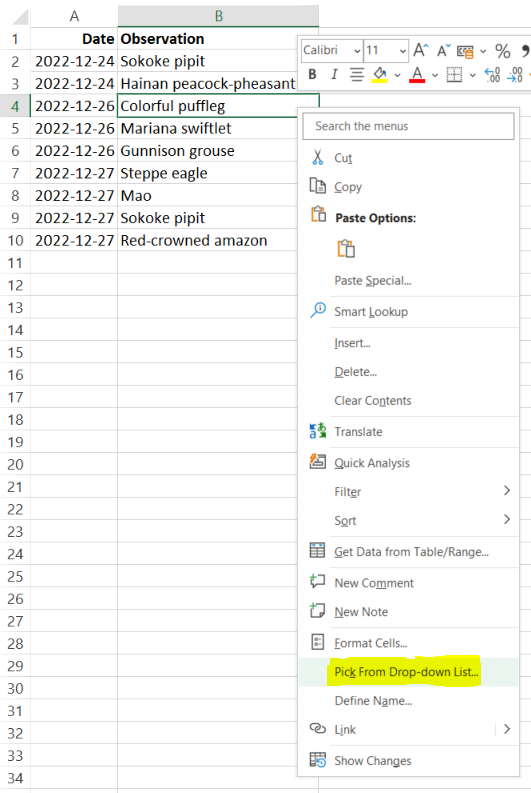Click the Translate icon

pos(318,431)
